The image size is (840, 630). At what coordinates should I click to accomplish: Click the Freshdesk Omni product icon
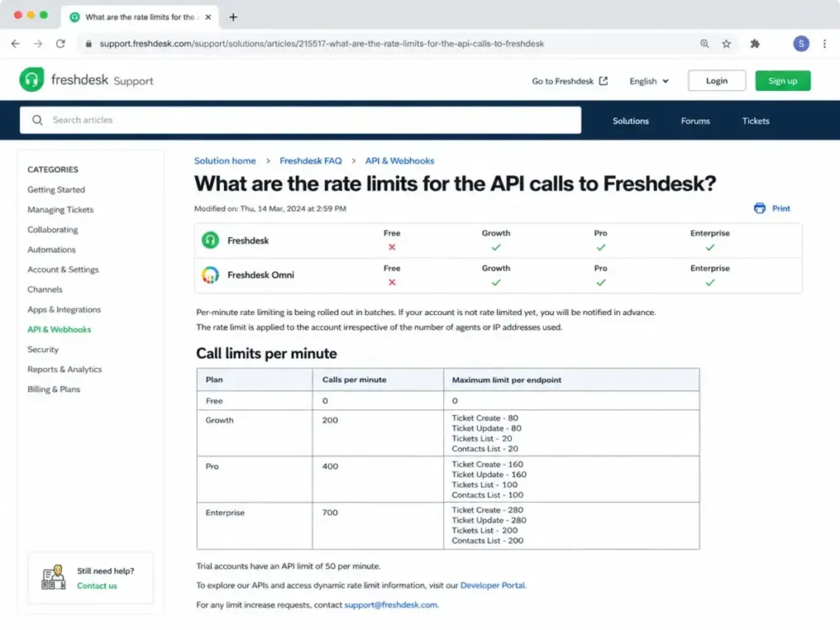coord(211,275)
